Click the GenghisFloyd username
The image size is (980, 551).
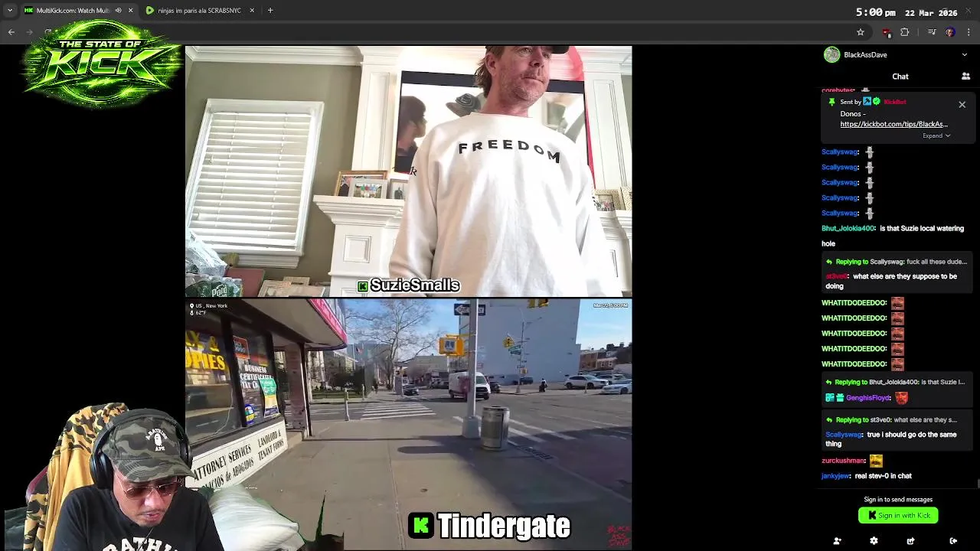[868, 398]
